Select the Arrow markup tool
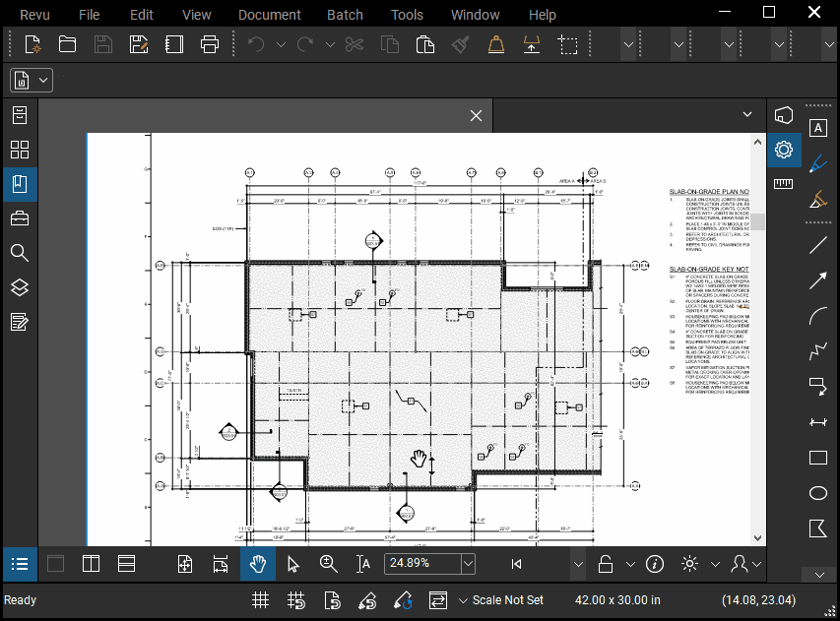840x621 pixels. coord(818,280)
